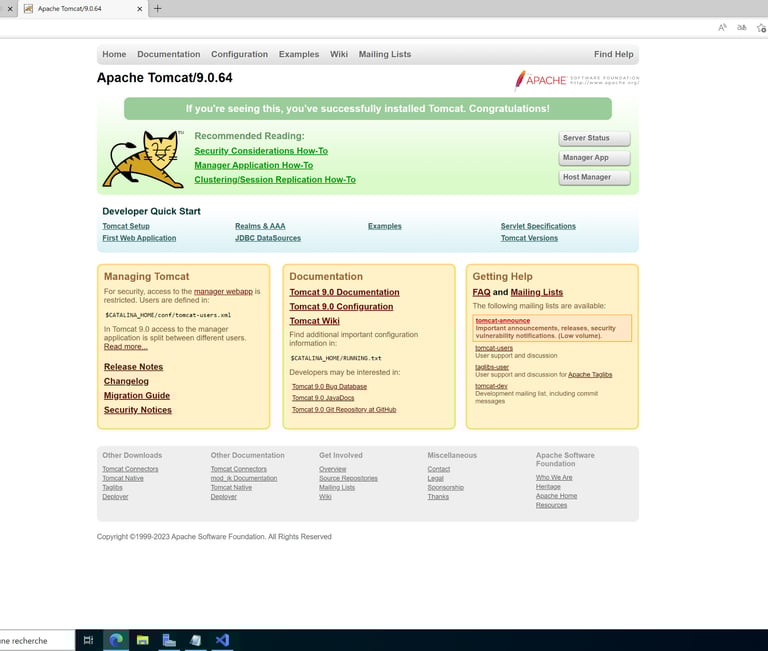This screenshot has height=651, width=768.
Task: Open the Changelog link
Action: [126, 381]
